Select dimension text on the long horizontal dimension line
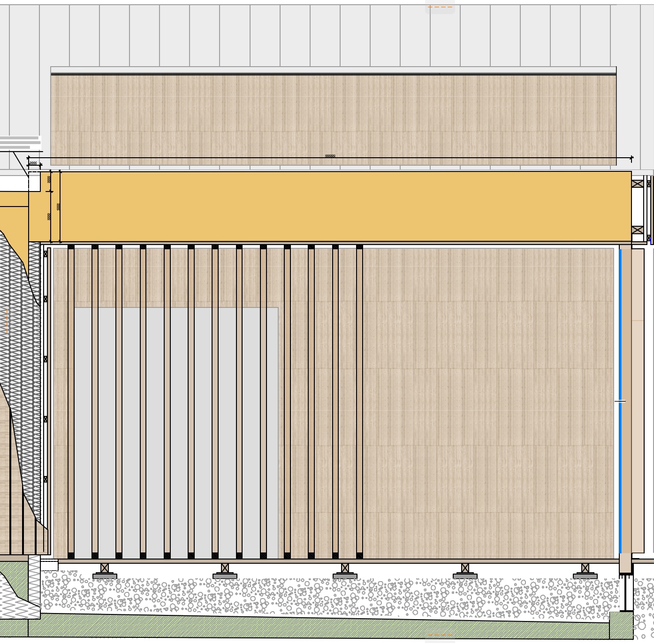 (x=330, y=156)
